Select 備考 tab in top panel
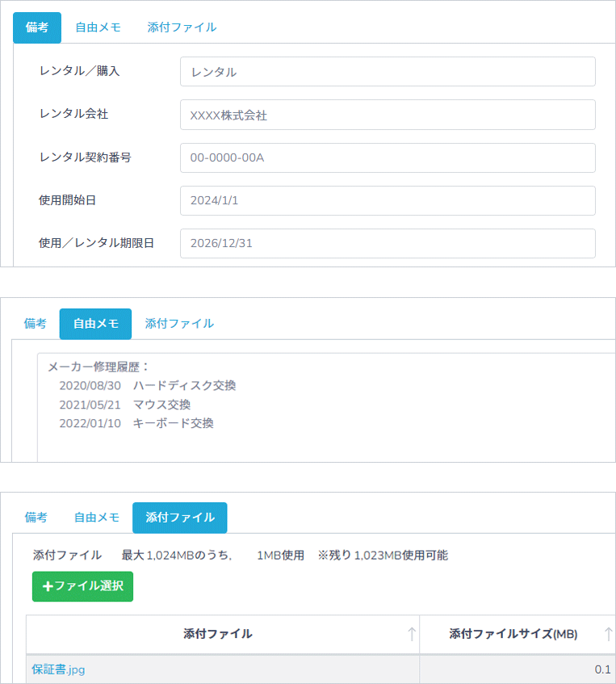The width and height of the screenshot is (616, 684). click(x=37, y=27)
